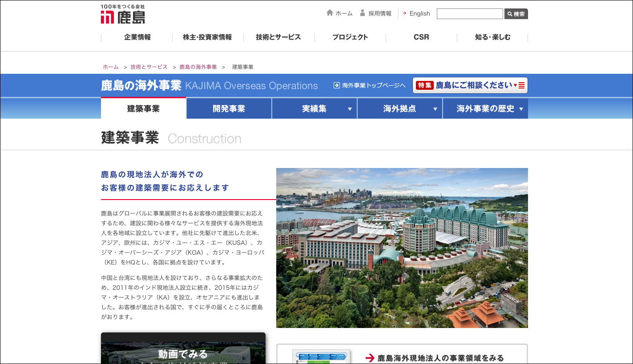Click the 建築事業 Construction heading
Viewport: 633px width, 364px height.
click(x=171, y=138)
